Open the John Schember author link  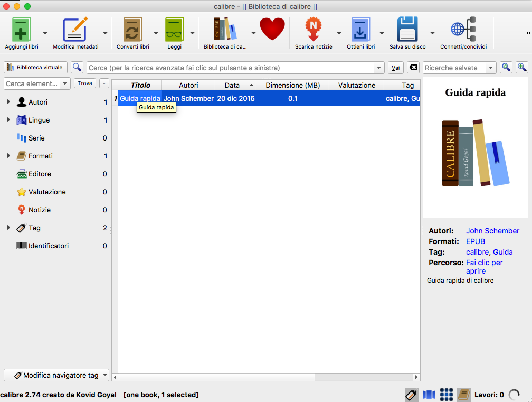coord(492,231)
